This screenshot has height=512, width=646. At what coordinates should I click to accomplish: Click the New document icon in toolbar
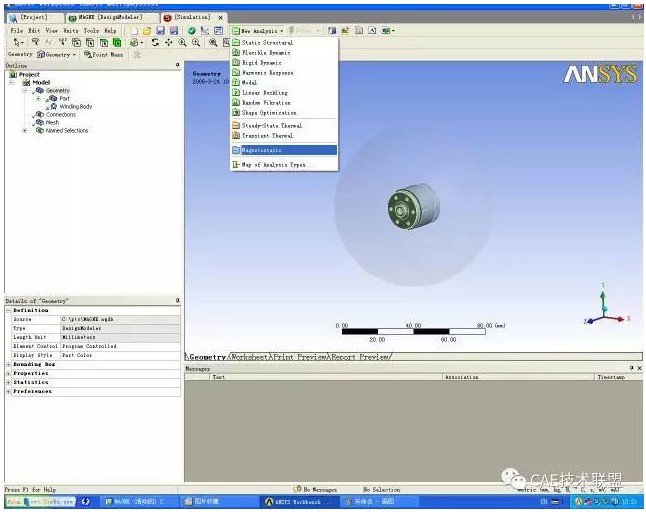coord(134,31)
